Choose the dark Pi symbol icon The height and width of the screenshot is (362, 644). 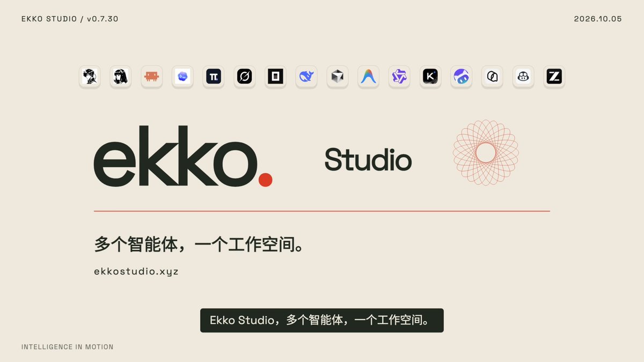(214, 77)
